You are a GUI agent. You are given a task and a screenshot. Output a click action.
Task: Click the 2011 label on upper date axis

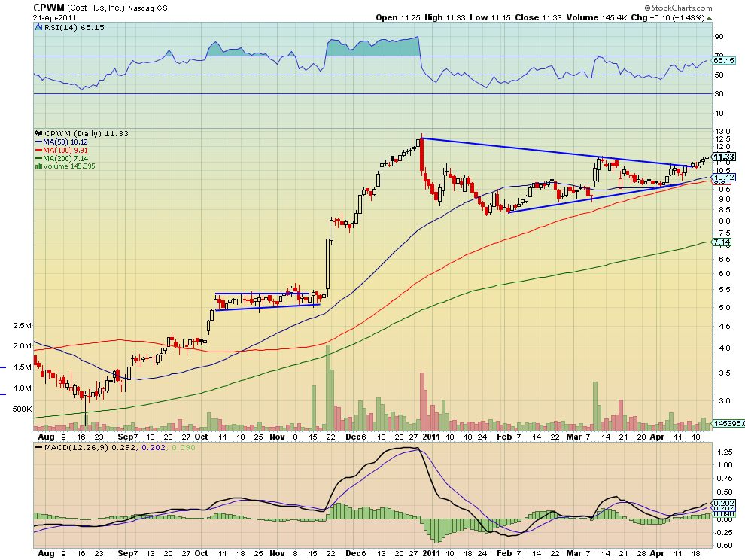click(x=431, y=437)
